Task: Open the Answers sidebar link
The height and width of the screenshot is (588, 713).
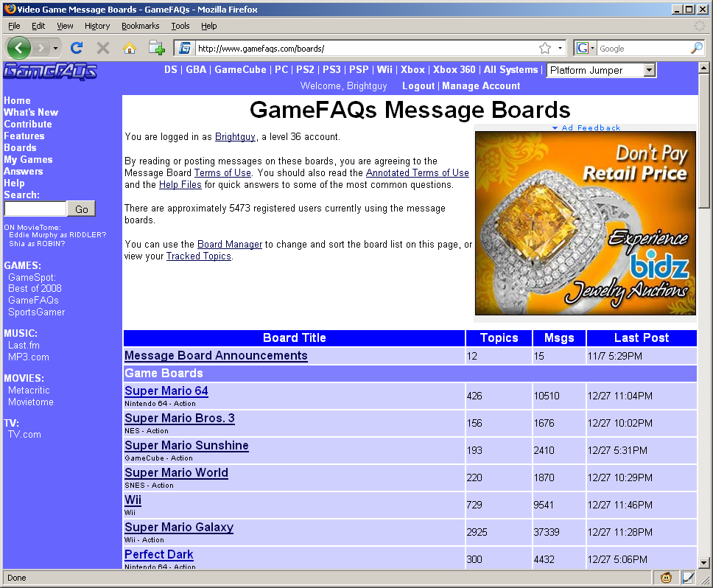Action: click(x=23, y=172)
